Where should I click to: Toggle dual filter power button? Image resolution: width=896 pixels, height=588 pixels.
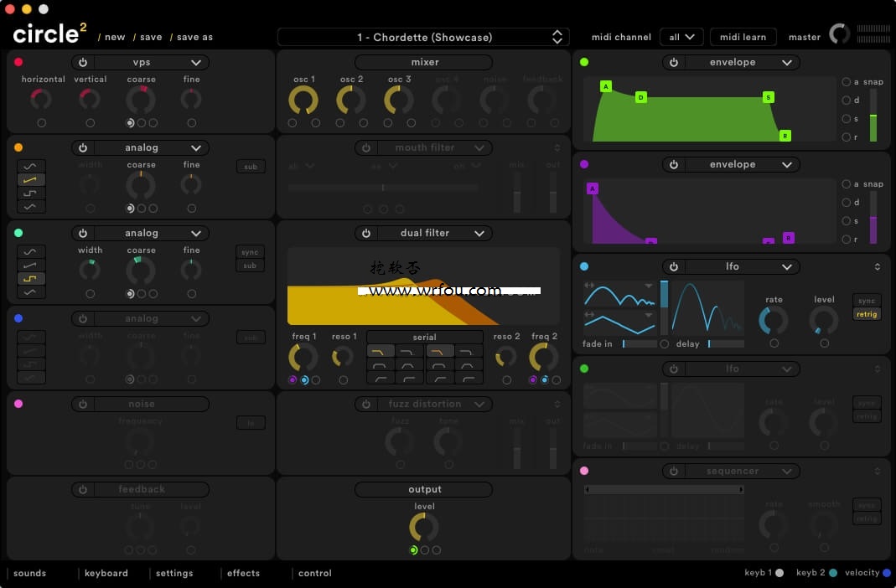[x=366, y=234]
